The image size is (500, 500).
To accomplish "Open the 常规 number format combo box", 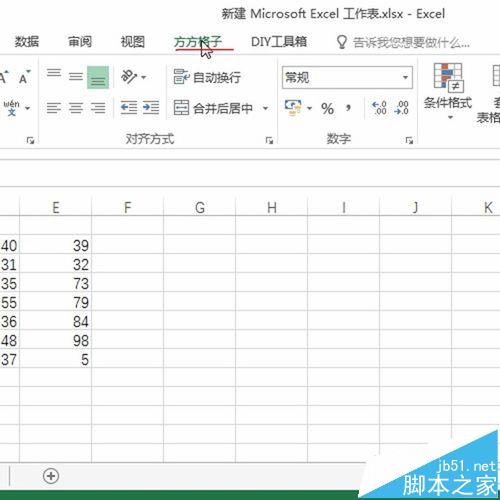I will [x=347, y=77].
